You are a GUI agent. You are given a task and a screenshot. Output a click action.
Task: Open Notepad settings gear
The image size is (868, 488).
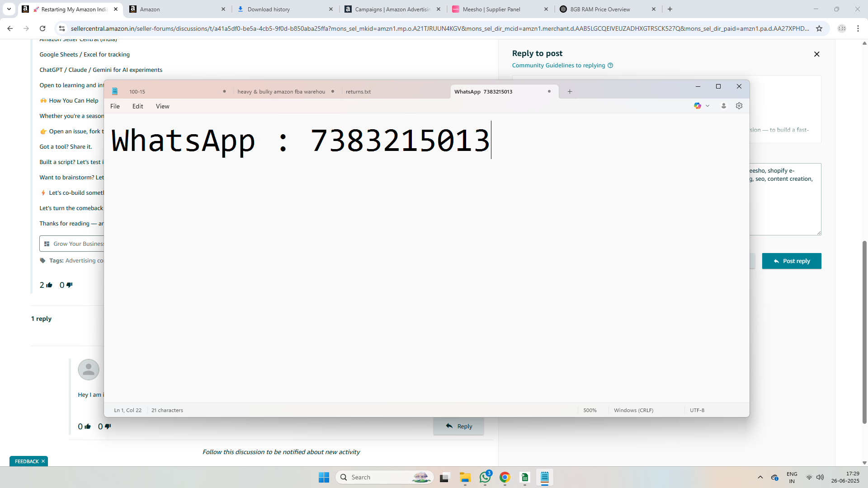(739, 106)
